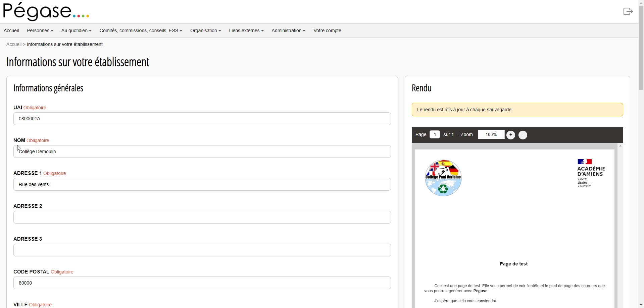644x308 pixels.
Task: Zoom out with the minus button
Action: (x=523, y=135)
